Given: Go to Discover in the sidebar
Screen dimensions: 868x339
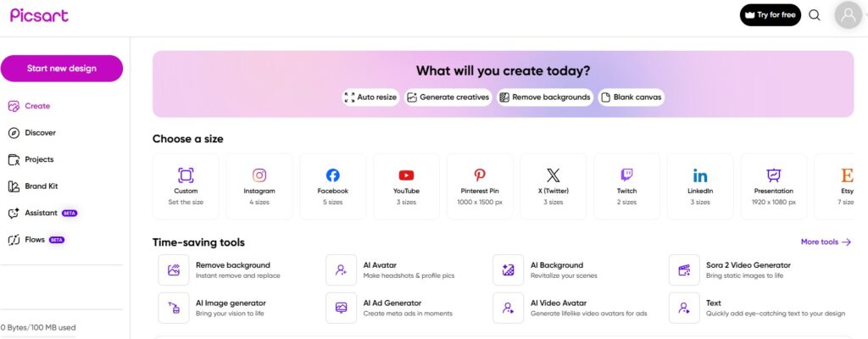Looking at the screenshot, I should (40, 133).
